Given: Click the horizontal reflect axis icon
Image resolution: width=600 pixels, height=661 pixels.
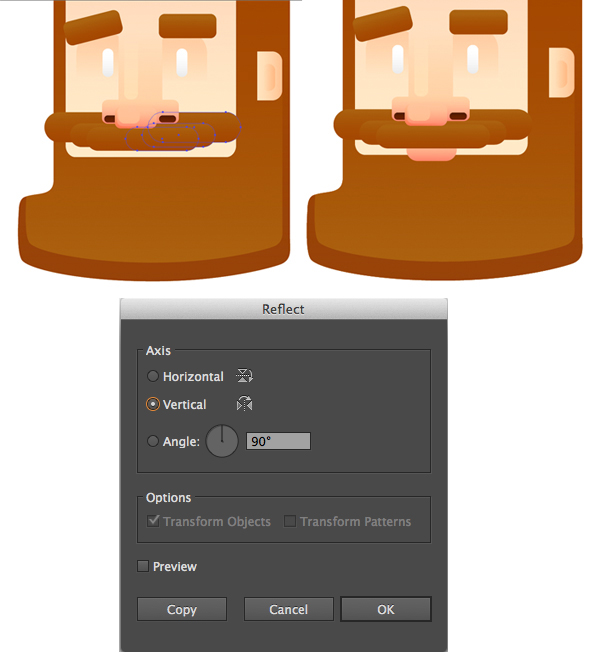Looking at the screenshot, I should pyautogui.click(x=244, y=376).
